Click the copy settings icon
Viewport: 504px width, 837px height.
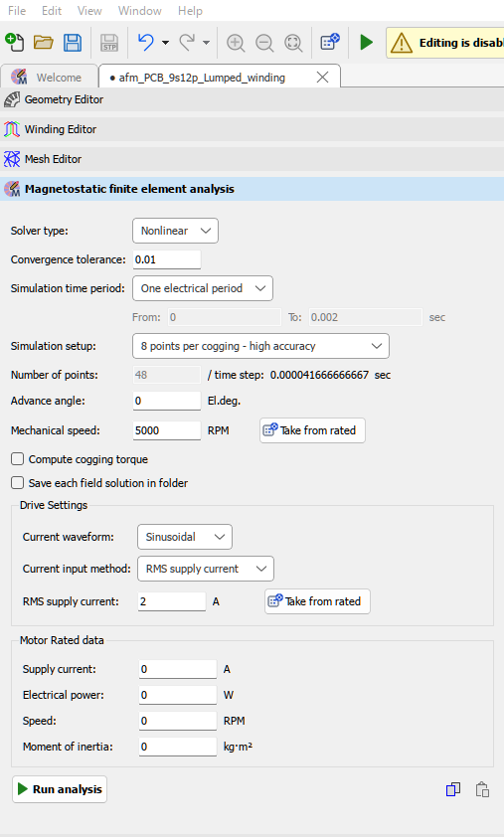(453, 789)
